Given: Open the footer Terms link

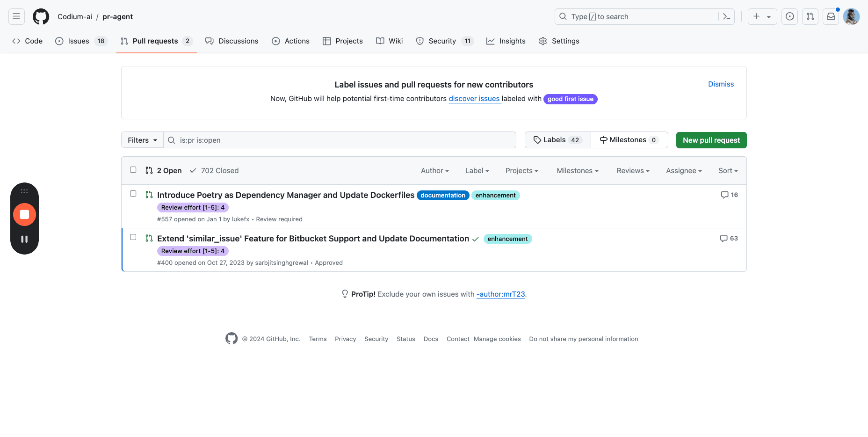Looking at the screenshot, I should pyautogui.click(x=318, y=339).
